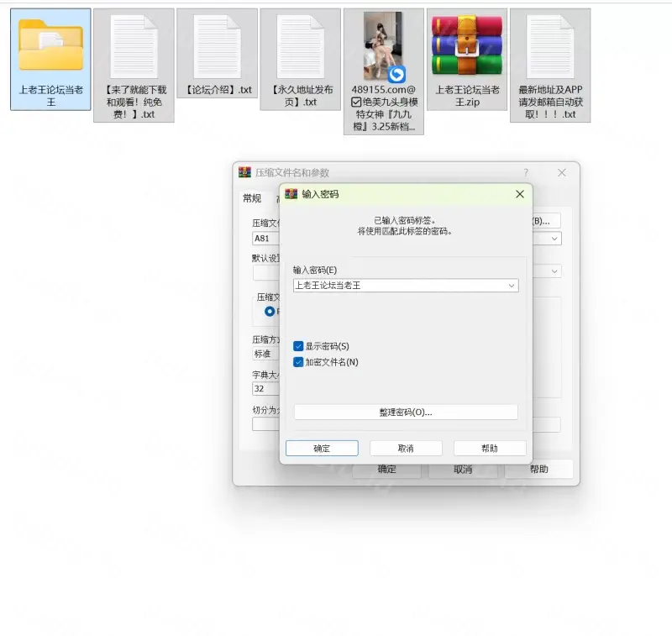
Task: Click 确定 in 压缩文件名和参数 window
Action: coord(386,470)
